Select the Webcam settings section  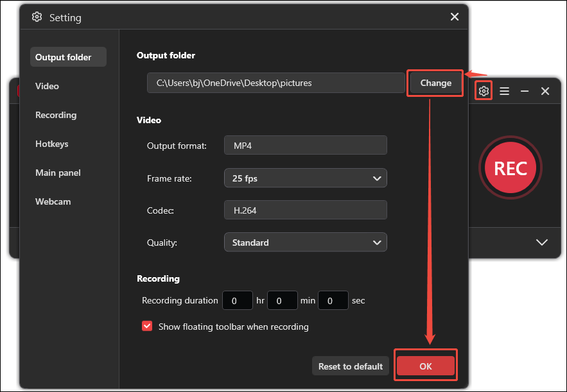[x=53, y=201]
